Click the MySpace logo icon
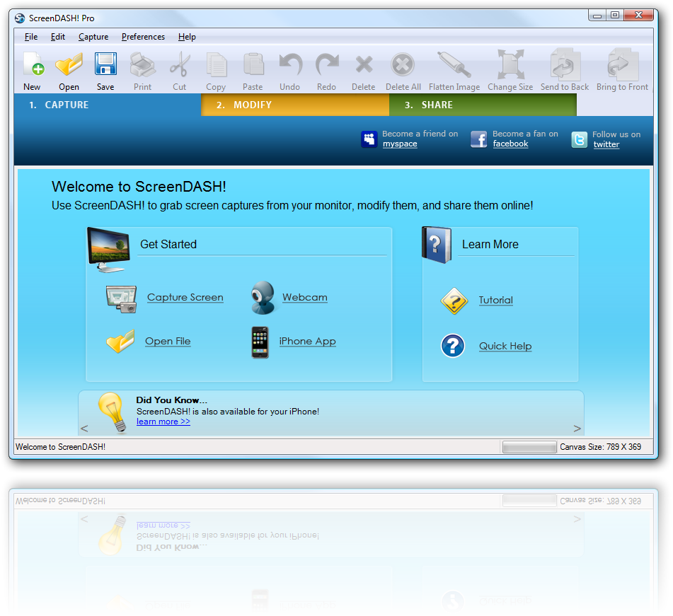The width and height of the screenshot is (673, 616). click(x=369, y=139)
